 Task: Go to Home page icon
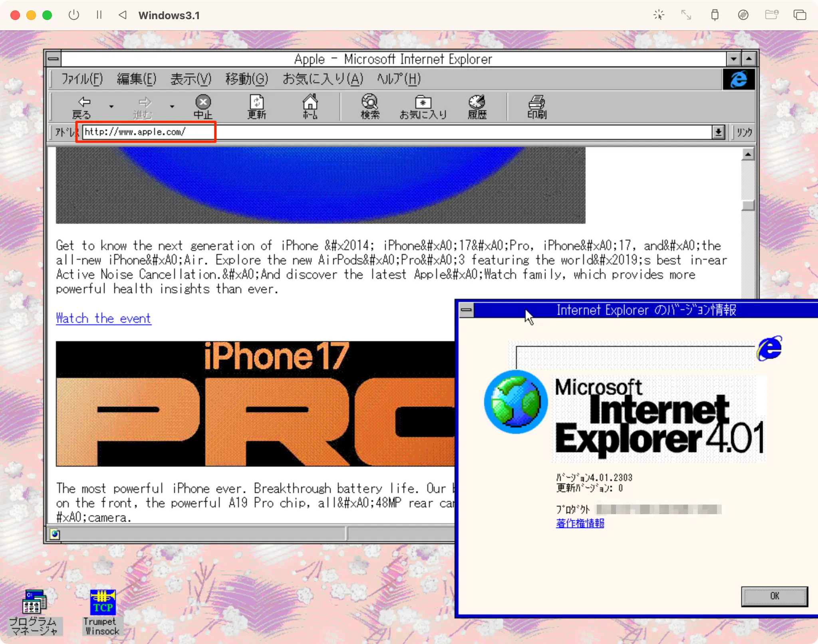[310, 107]
